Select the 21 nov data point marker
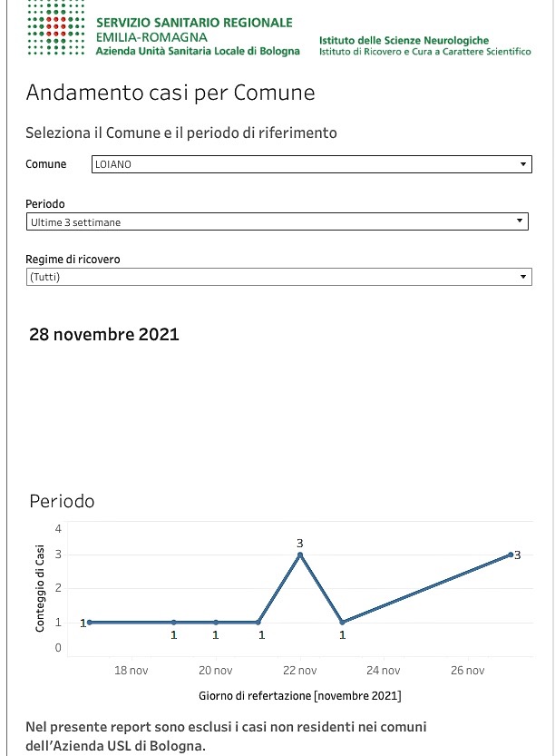The image size is (555, 756). tap(258, 622)
